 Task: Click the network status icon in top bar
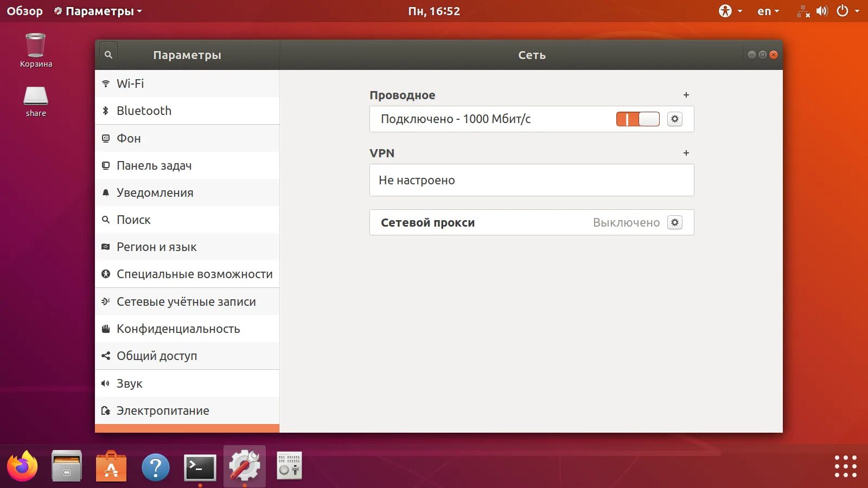pyautogui.click(x=803, y=11)
